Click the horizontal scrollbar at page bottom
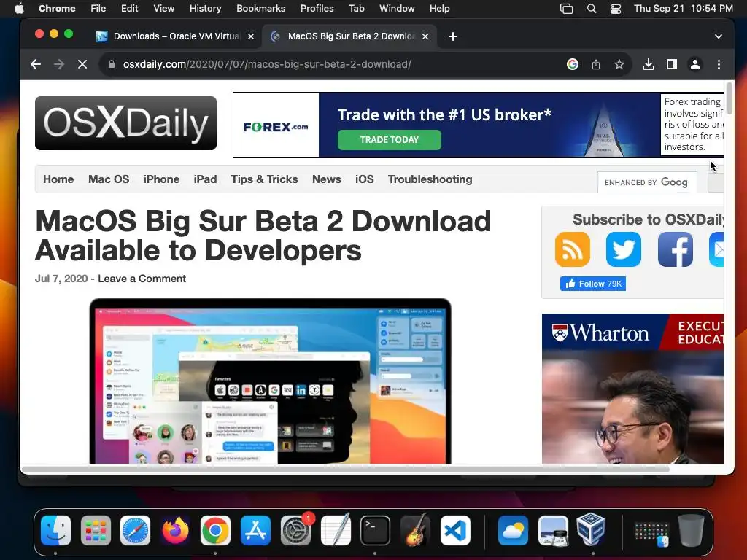This screenshot has height=560, width=747. tap(345, 469)
